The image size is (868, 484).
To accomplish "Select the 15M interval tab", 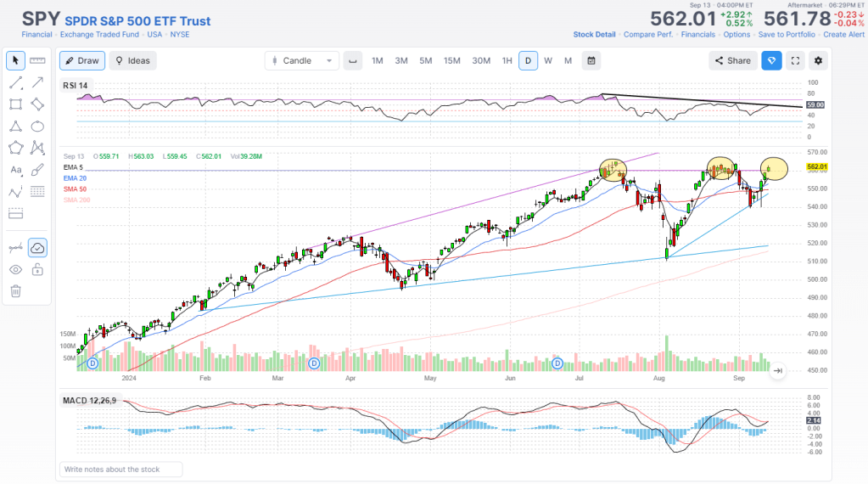I will coord(452,60).
